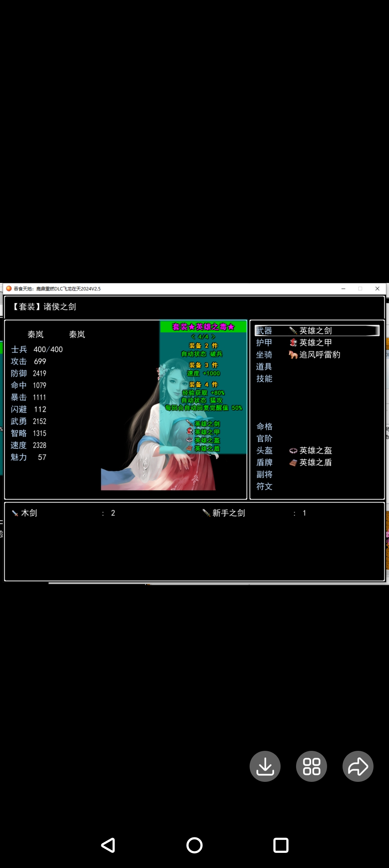This screenshot has height=868, width=389.
Task: Click the 木剑 sword icon in inventory
Action: [15, 513]
